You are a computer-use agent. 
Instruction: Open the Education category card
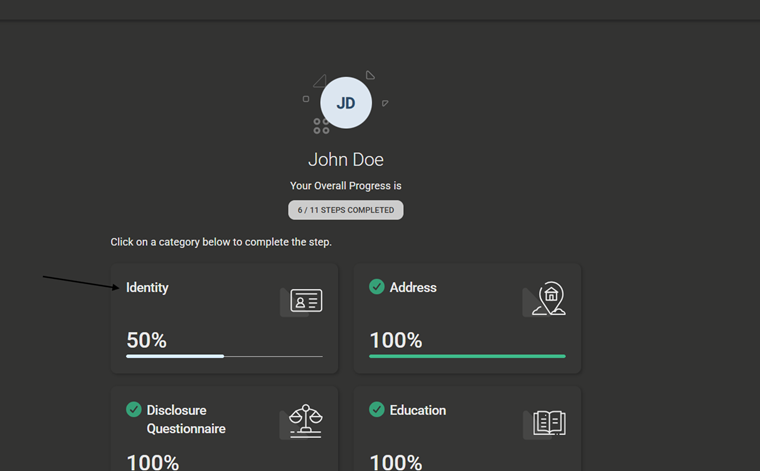tap(467, 428)
